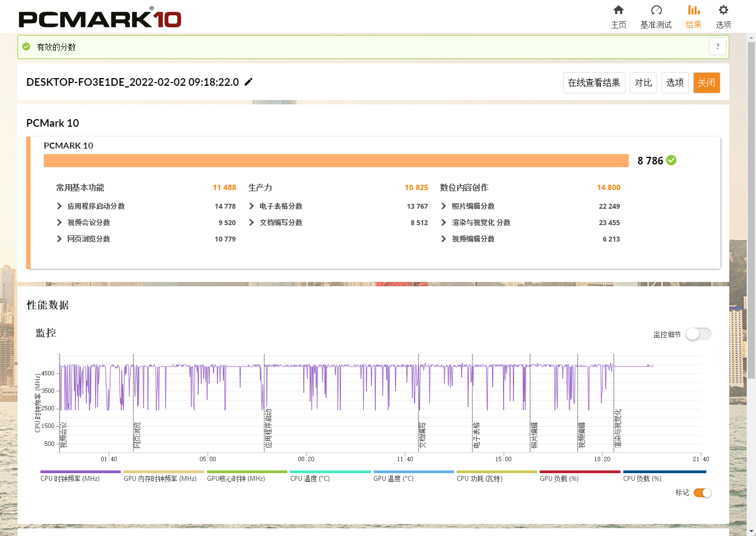
Task: Click the overall score 8 786
Action: click(x=650, y=161)
